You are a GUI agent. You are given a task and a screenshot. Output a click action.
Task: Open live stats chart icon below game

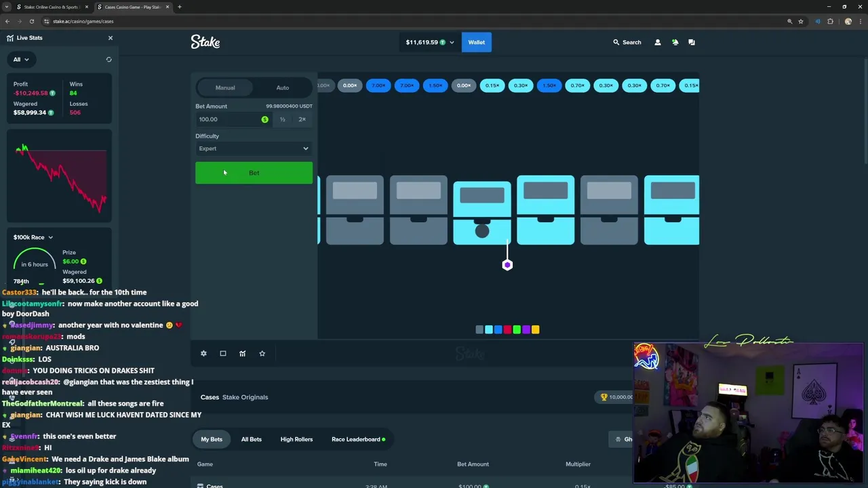pos(242,353)
